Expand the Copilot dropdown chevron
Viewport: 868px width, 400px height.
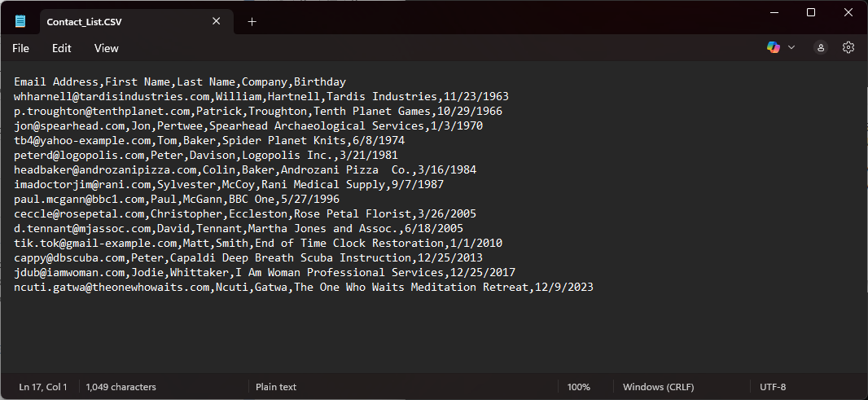791,48
